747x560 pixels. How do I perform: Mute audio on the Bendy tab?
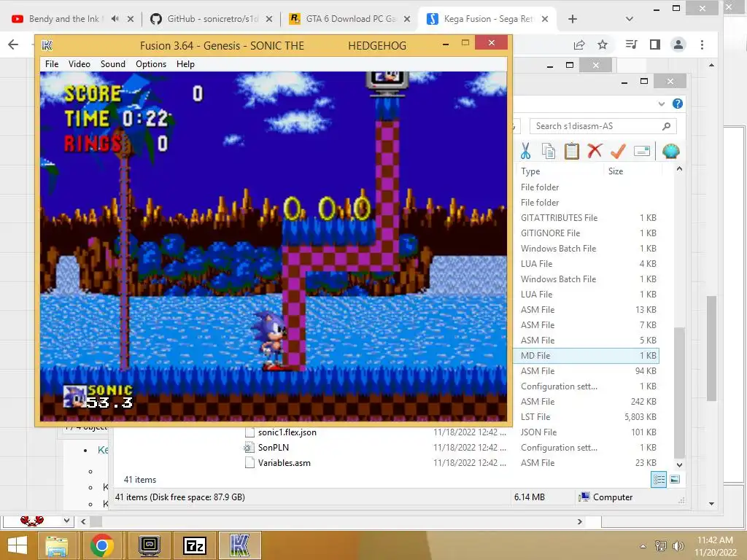(115, 19)
